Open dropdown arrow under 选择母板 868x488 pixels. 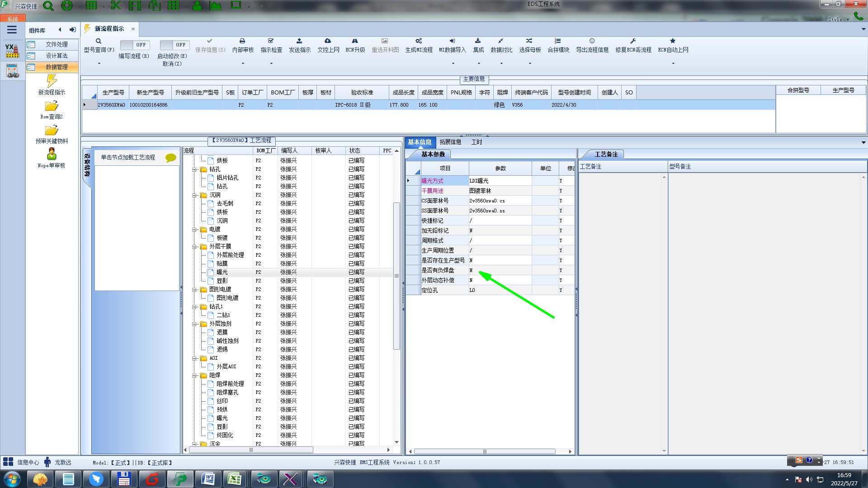point(530,64)
